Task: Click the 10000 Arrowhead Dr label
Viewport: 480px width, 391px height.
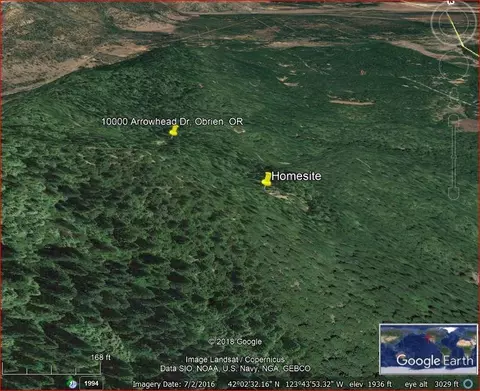Action: click(x=172, y=122)
